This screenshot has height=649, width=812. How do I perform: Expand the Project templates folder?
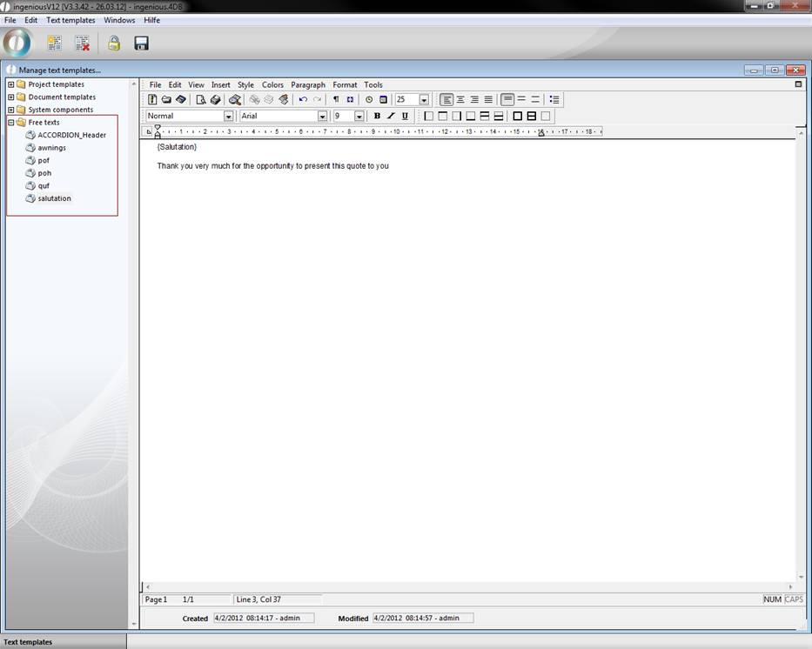pos(11,84)
